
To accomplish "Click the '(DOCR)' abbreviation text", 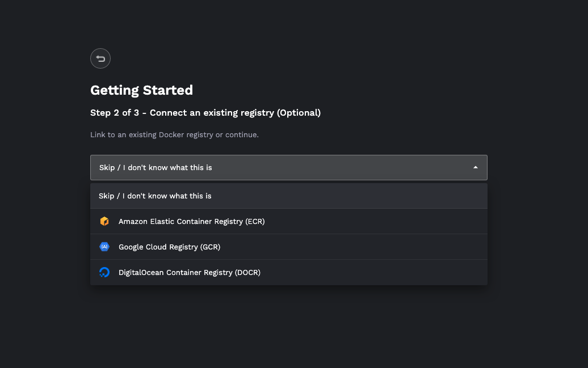I will click(x=247, y=272).
